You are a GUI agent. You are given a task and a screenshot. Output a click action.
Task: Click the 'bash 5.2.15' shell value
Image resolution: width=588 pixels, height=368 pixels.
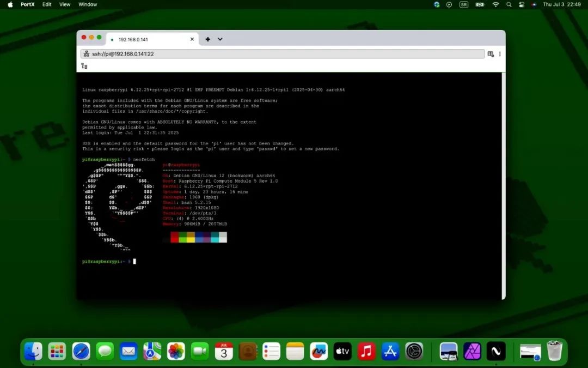[197, 202]
